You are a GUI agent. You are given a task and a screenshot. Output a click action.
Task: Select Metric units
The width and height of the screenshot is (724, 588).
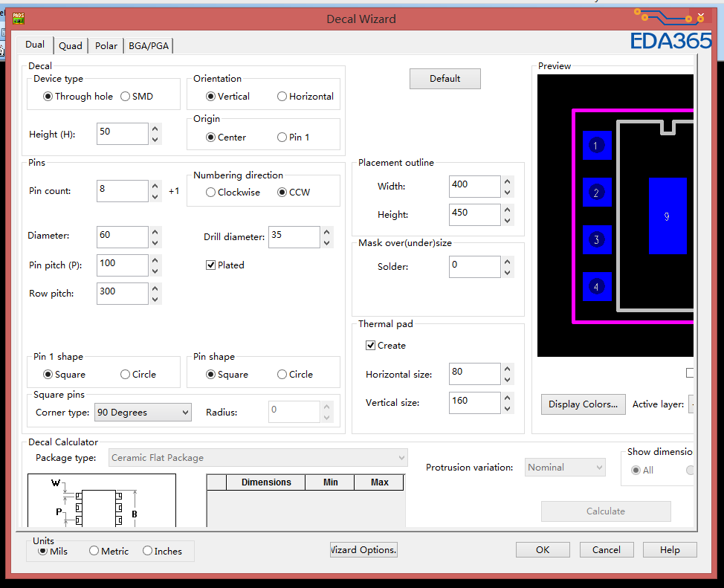point(109,551)
